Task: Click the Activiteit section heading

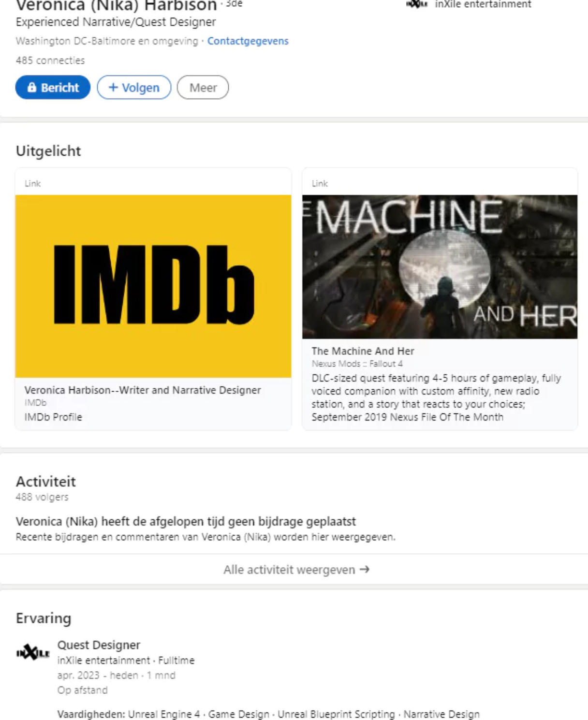Action: tap(46, 482)
